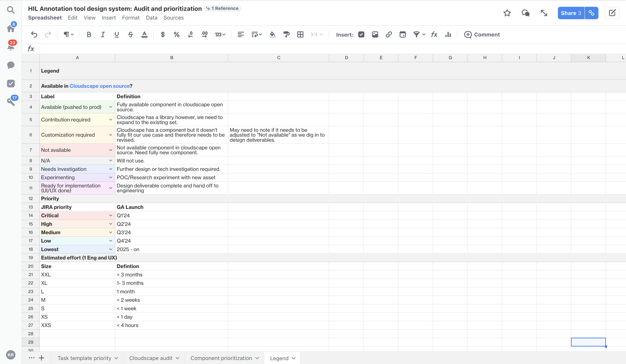Open the View menu
The width and height of the screenshot is (626, 364).
tap(89, 18)
